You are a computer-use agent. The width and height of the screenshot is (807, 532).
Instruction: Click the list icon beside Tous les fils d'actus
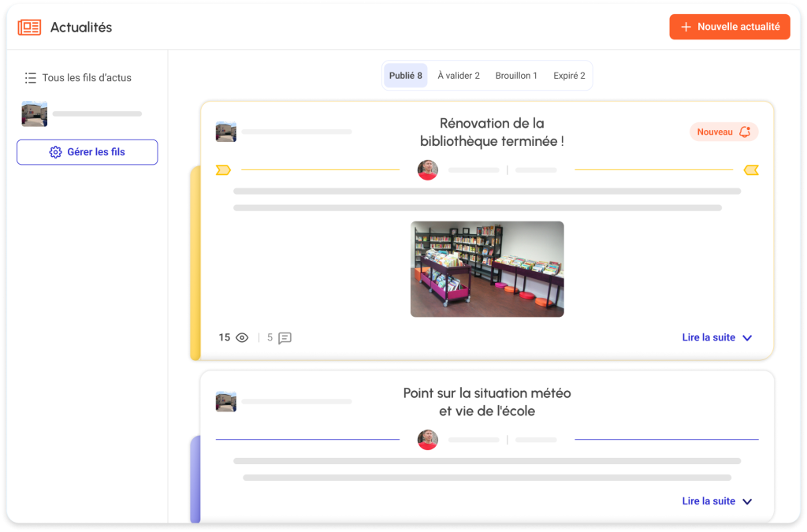(x=31, y=78)
